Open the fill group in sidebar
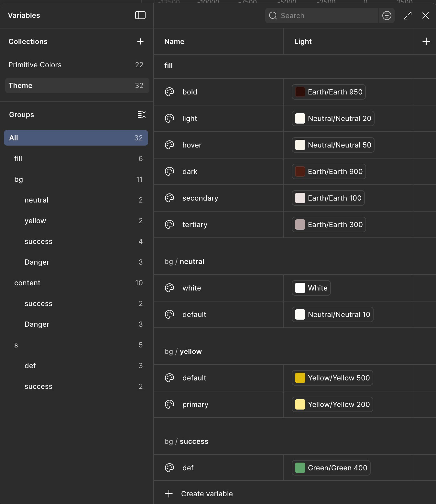 [76, 159]
